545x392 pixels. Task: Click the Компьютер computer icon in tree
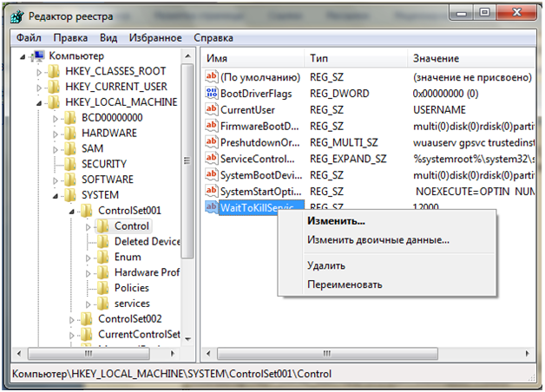pos(38,56)
